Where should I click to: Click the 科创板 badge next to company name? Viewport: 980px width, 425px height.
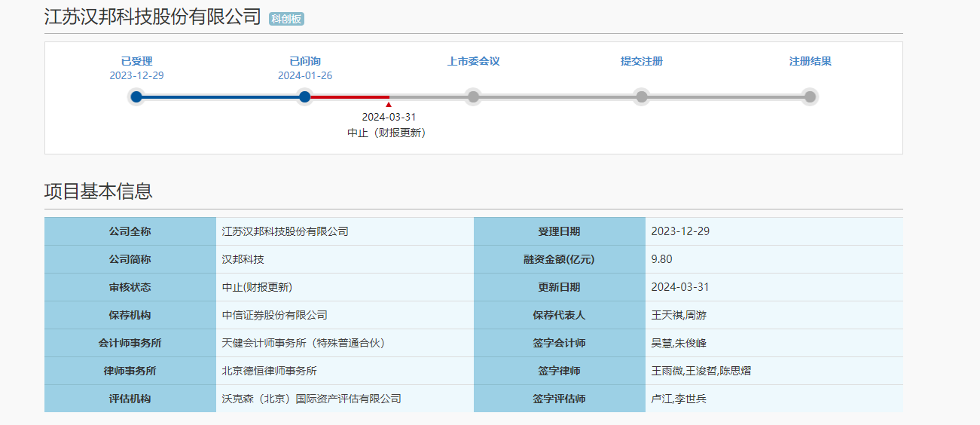click(286, 19)
